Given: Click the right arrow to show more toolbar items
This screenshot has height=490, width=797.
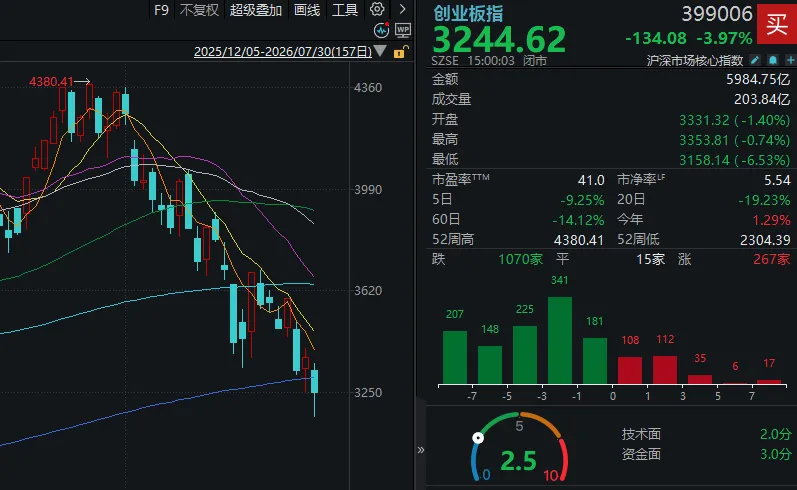Looking at the screenshot, I should (403, 9).
